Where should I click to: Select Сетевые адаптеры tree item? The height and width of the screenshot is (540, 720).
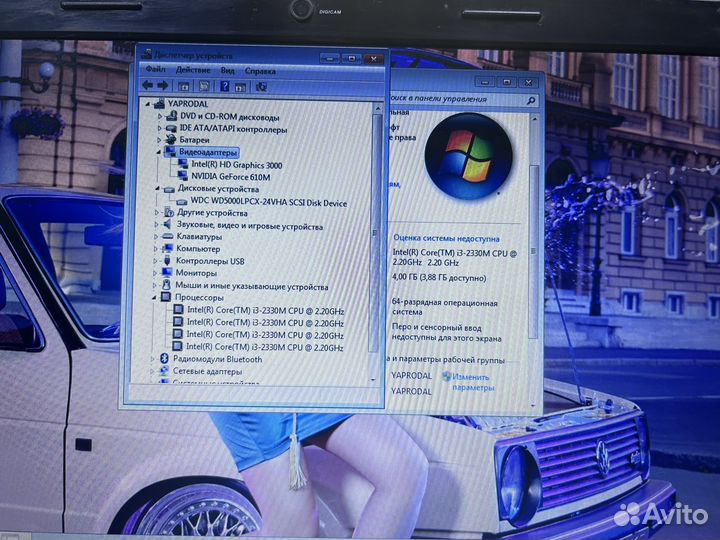coord(207,371)
